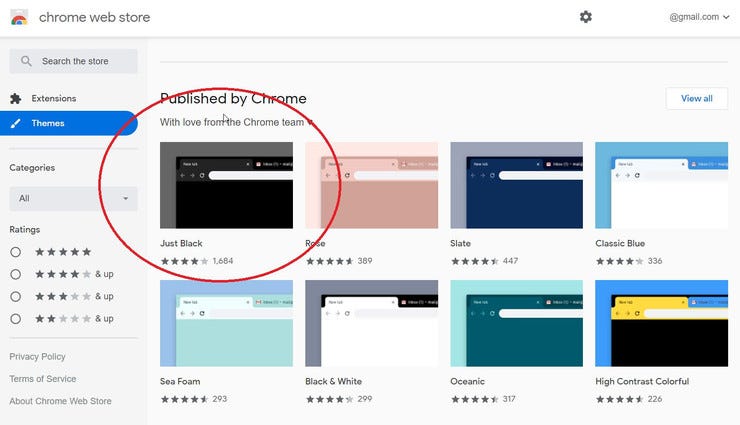The image size is (740, 425).
Task: Click the 'Sea Foam' theme name
Action: pos(180,381)
